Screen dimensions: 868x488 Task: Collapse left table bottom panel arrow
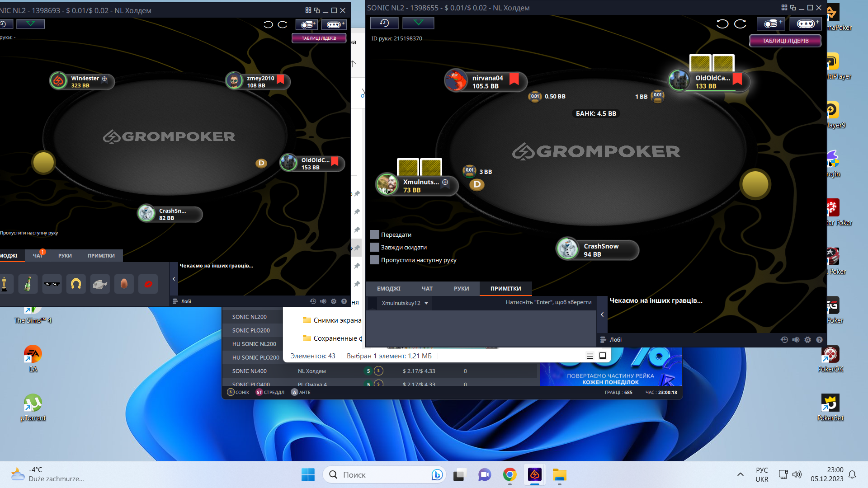174,279
